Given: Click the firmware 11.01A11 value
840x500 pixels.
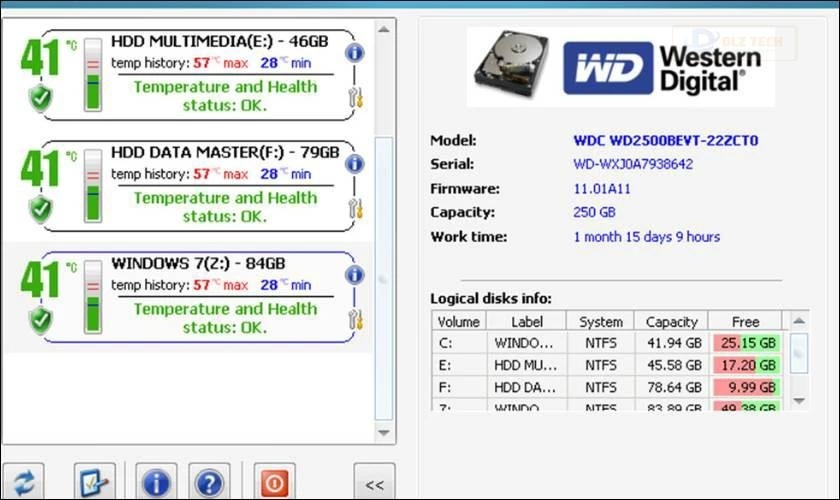Looking at the screenshot, I should (x=602, y=189).
